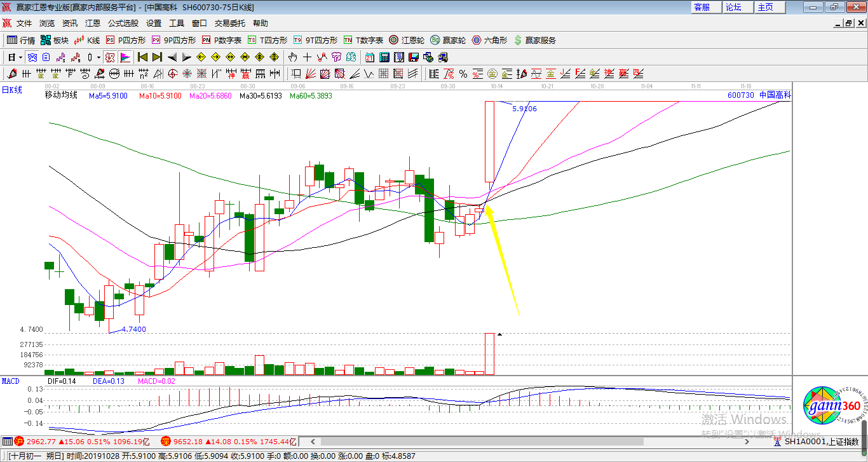Click the black left arrow playback icon
Viewport: 868px width, 462px height.
(x=172, y=57)
